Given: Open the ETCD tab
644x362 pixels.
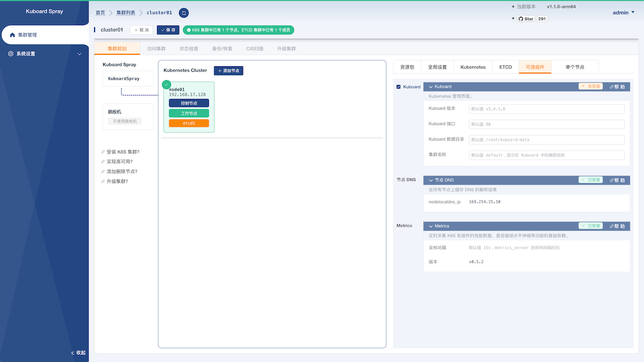Looking at the screenshot, I should coord(506,67).
